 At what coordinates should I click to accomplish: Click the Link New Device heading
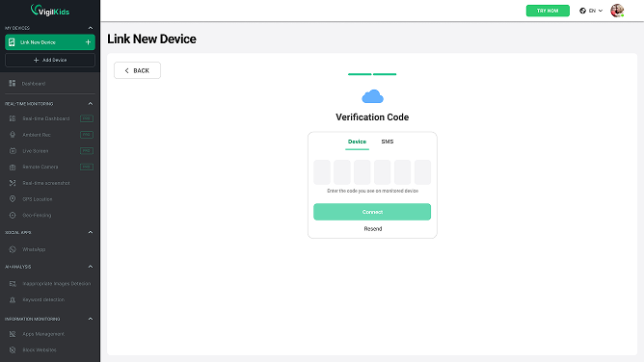(151, 39)
